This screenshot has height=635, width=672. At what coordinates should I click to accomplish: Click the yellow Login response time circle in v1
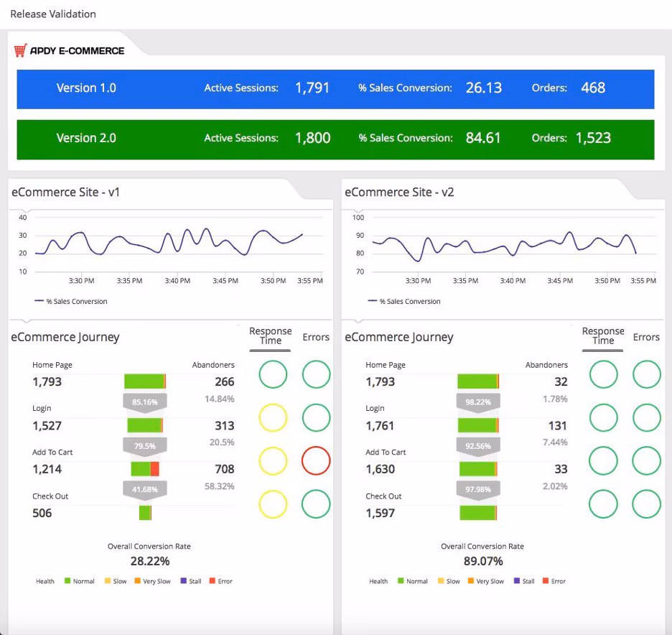click(272, 417)
